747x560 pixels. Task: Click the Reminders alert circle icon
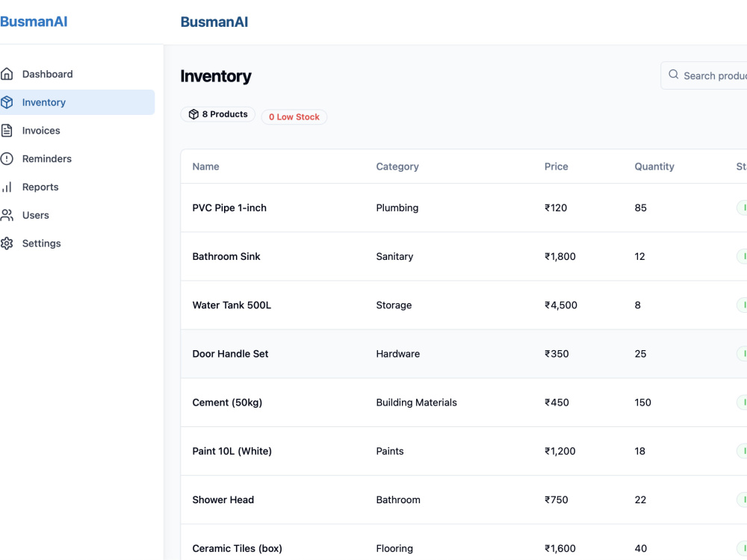click(7, 158)
